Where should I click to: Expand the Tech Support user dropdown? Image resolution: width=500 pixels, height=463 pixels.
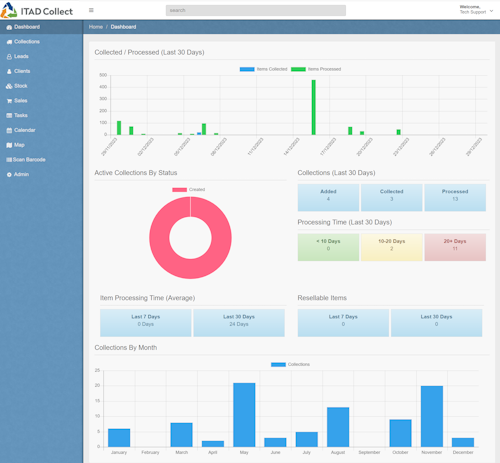tap(476, 10)
